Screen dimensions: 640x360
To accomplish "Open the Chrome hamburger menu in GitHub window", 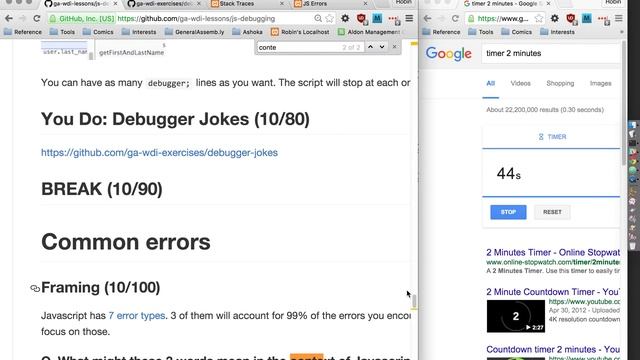I will pos(409,18).
